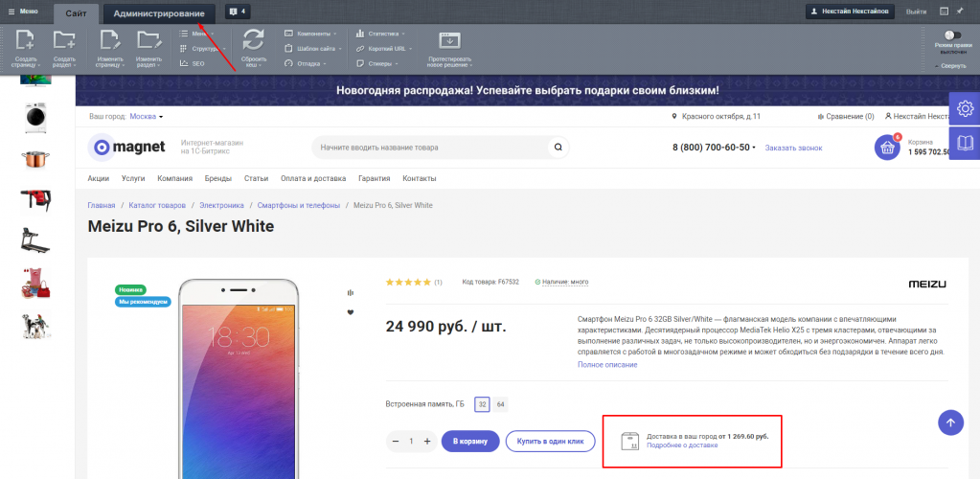Click the Изменить страницу edit icon
Screen dimensions: 980x479
pos(110,40)
